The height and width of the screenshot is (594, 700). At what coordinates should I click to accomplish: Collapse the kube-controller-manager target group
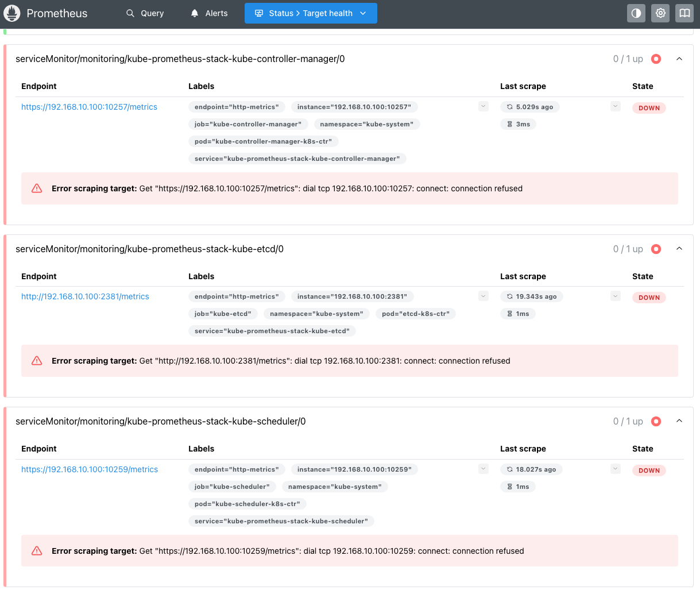[x=679, y=59]
